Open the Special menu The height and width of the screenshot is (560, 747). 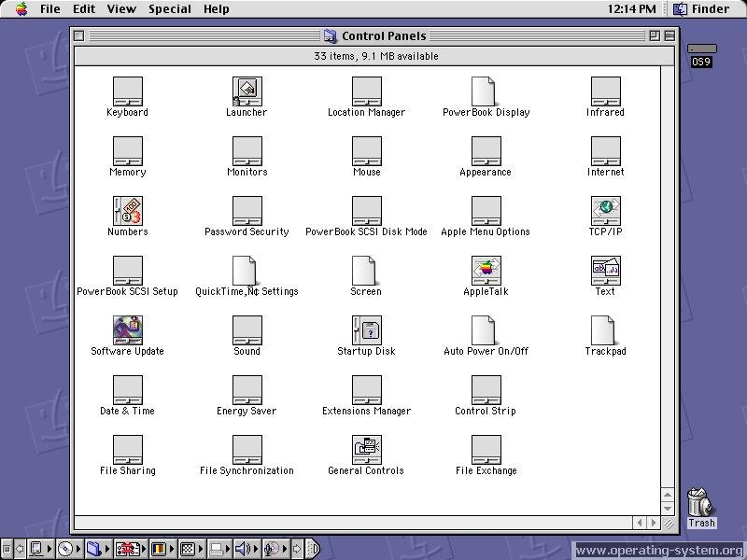point(170,8)
